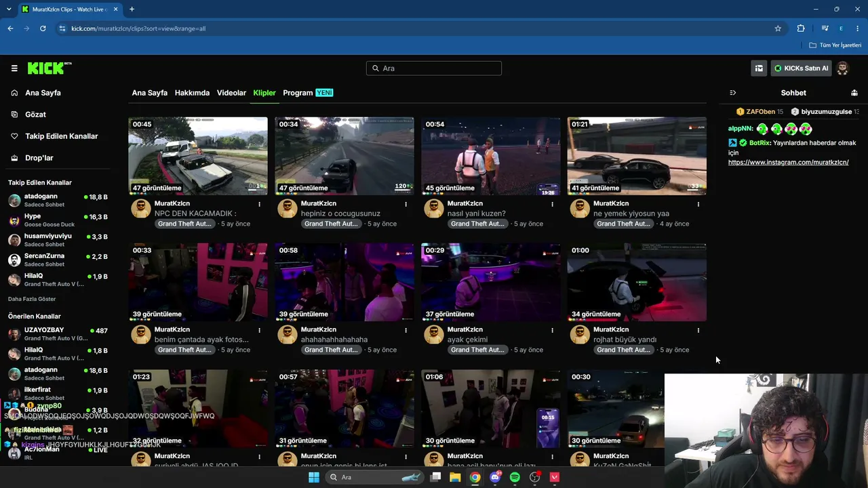Image resolution: width=868 pixels, height=488 pixels.
Task: Open MuratKzlcn avatar on NPC DEN KACAMADIK clip
Action: pos(140,209)
